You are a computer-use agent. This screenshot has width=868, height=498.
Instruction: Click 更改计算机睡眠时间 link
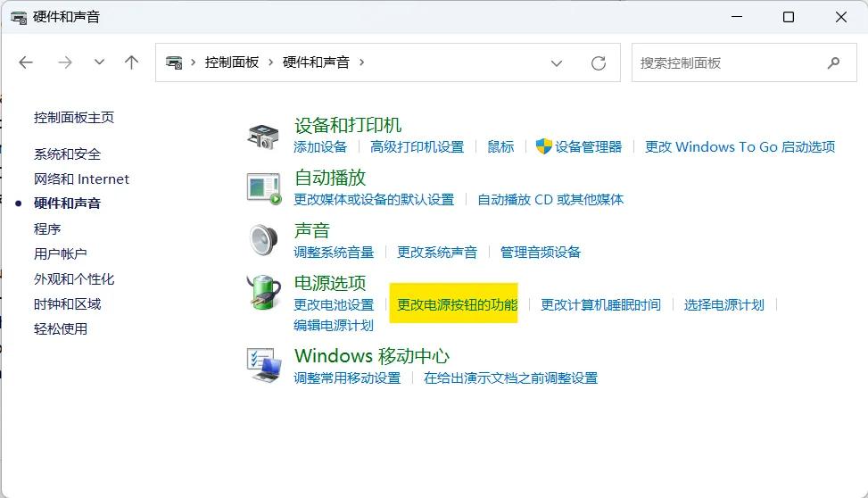tap(600, 304)
